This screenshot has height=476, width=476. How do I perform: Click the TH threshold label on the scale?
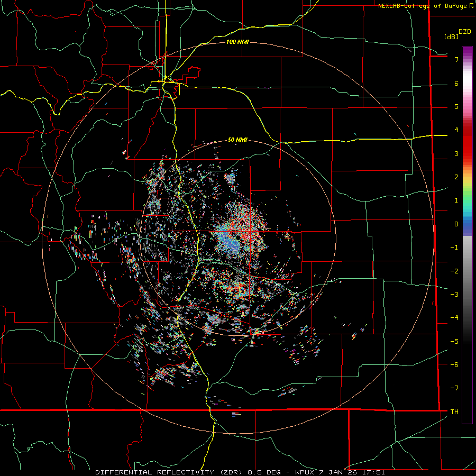coord(454,412)
